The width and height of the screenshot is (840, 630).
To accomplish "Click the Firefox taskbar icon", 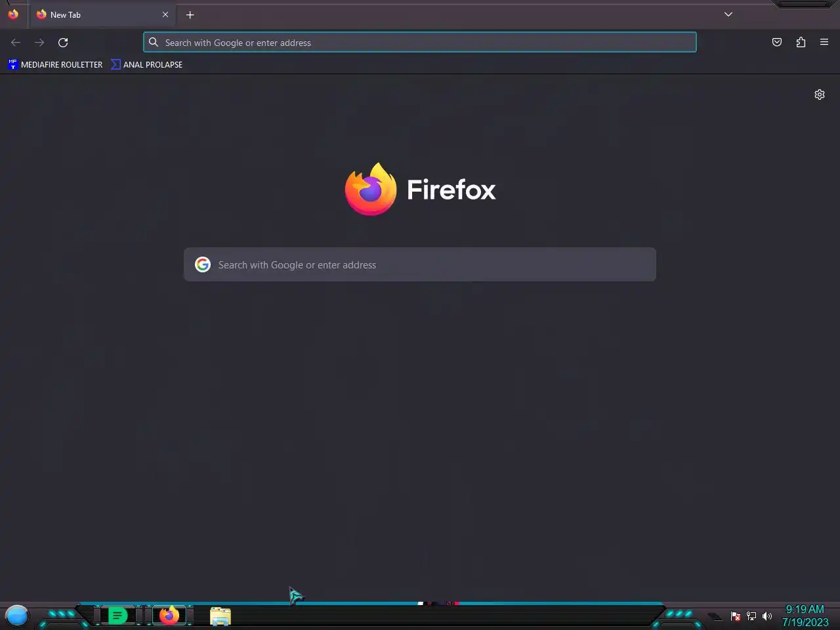I will 169,616.
